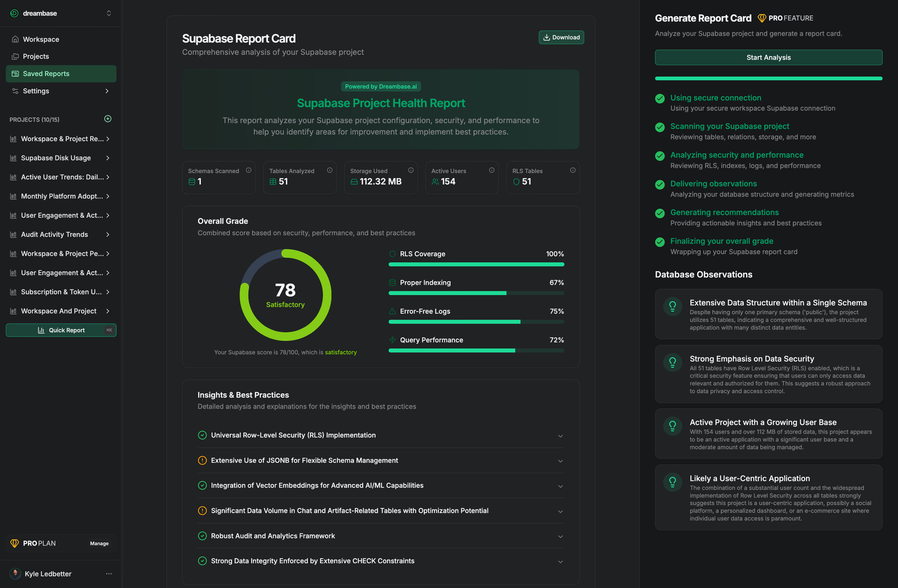Download the Supabase report card
898x588 pixels.
point(561,37)
